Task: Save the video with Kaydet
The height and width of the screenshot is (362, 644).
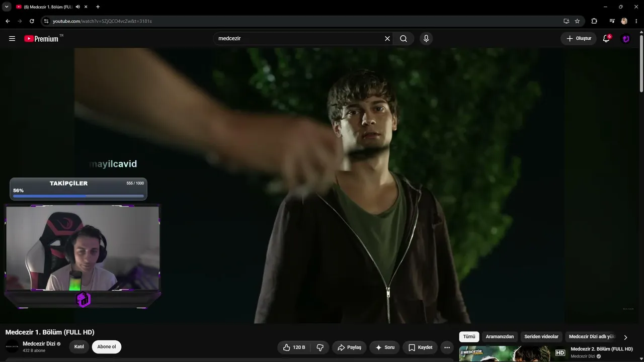Action: click(x=420, y=347)
